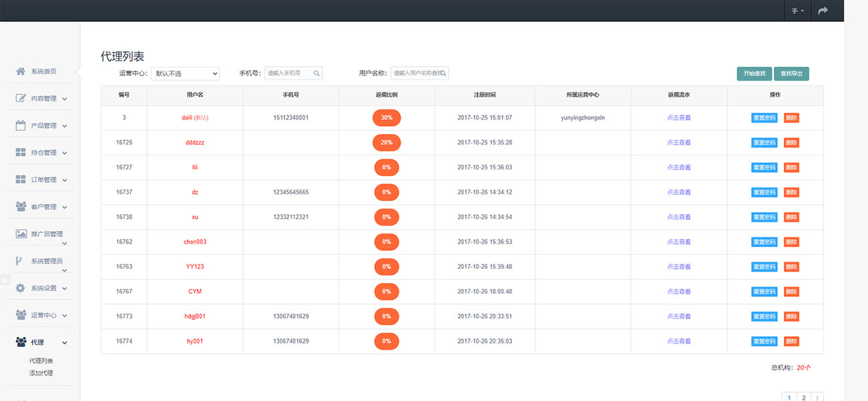Screen dimensions: 868x401
Task: Click timestamp 2017-10-26 18:00:48
Action: pos(485,292)
